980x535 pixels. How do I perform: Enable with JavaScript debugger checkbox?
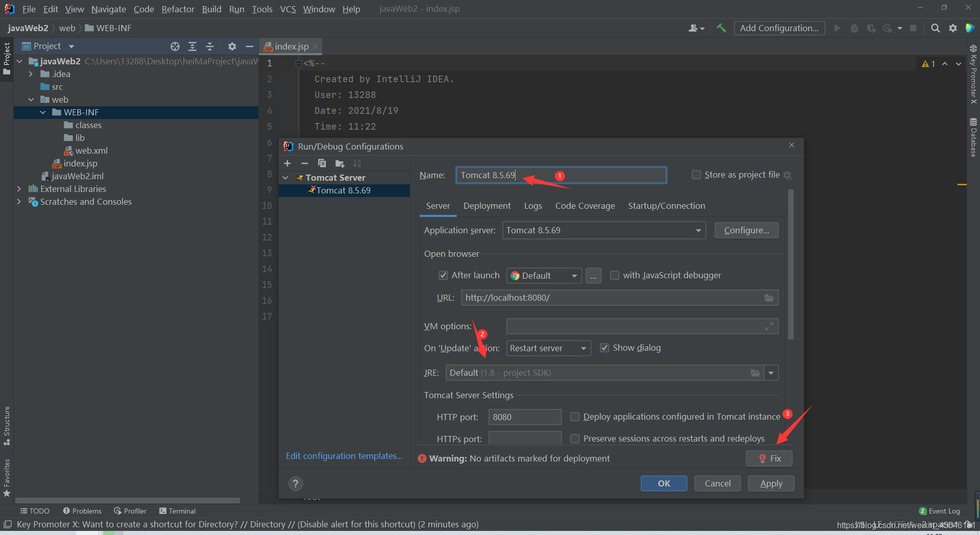615,275
